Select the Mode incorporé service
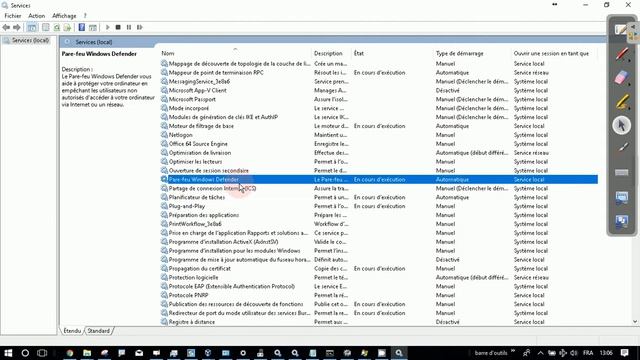 coord(189,108)
